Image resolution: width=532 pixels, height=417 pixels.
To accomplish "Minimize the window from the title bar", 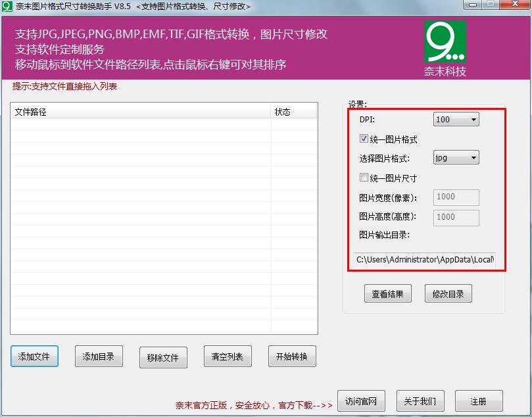I will tap(473, 4).
